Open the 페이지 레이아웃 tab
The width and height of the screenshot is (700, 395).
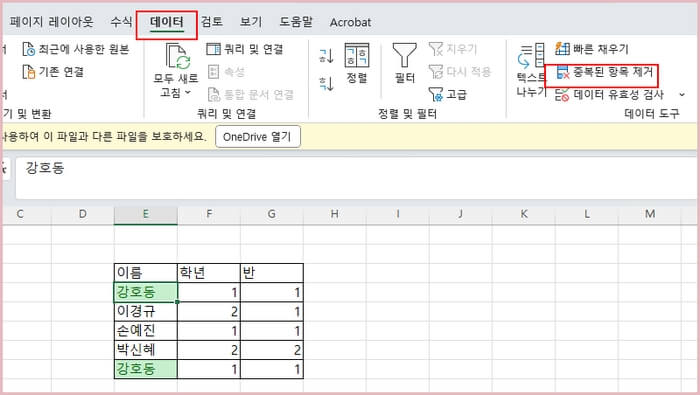pos(51,22)
